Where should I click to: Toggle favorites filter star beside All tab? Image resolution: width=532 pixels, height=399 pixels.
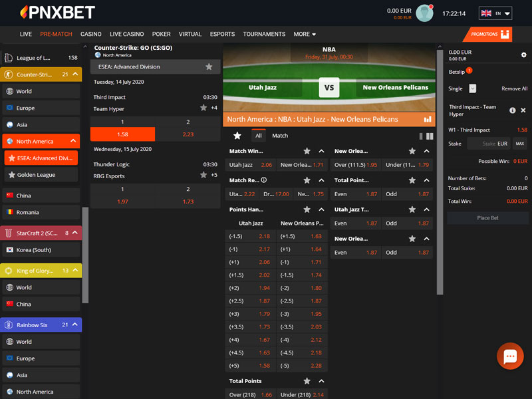pyautogui.click(x=237, y=136)
